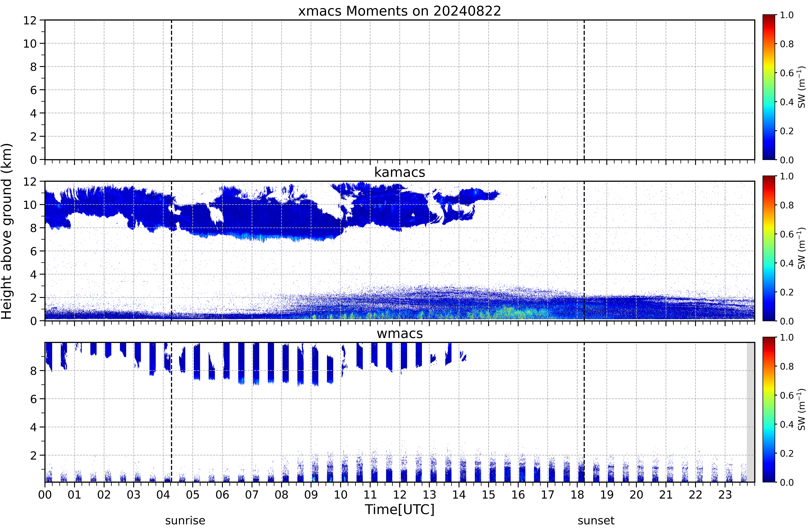Click the 'Time[UTC]' axis label
812x532 pixels.
point(400,510)
